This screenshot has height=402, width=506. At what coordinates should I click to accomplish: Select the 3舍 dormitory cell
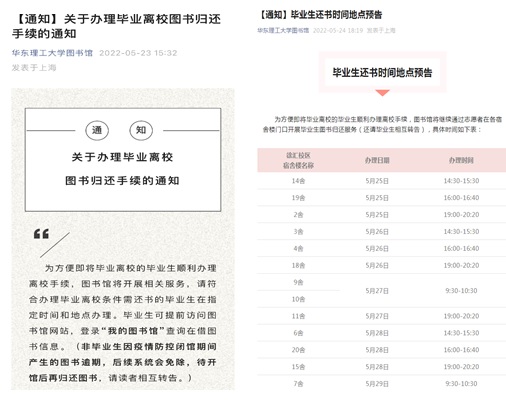pos(298,231)
